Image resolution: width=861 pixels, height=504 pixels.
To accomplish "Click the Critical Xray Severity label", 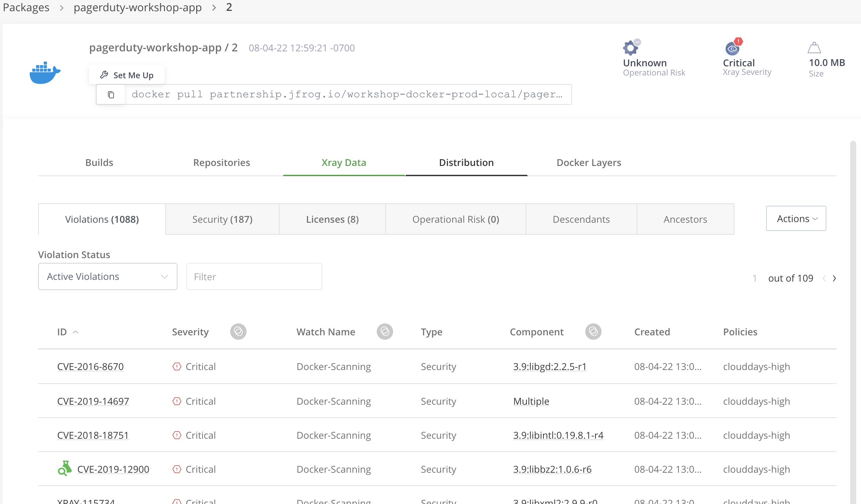I will (739, 63).
